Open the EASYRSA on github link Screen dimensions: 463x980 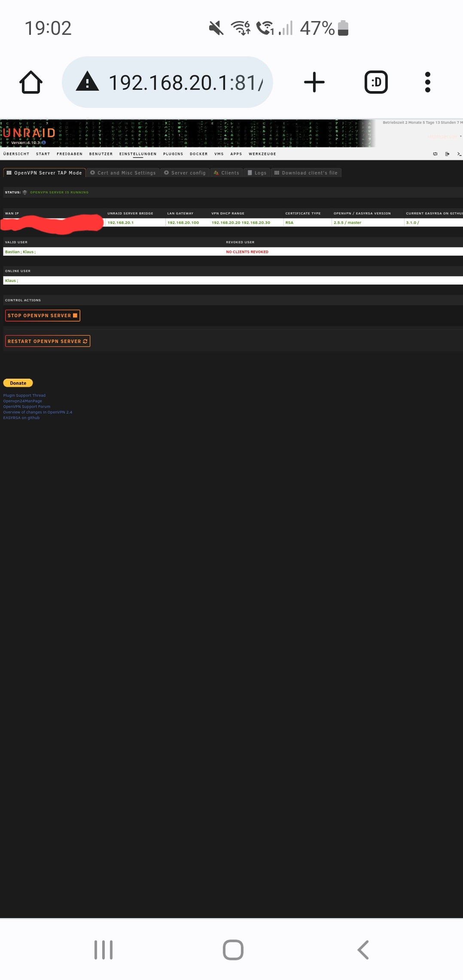(21, 418)
